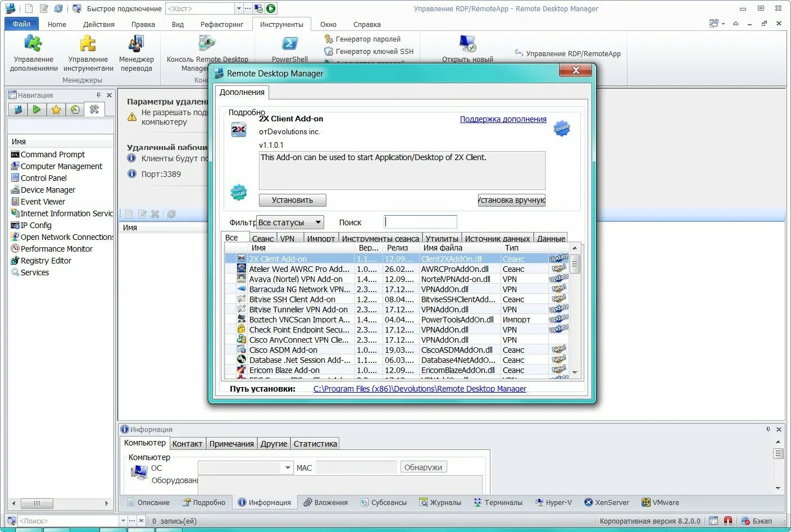Click Управление RDP/RemoteApp ribbon item

pos(567,53)
